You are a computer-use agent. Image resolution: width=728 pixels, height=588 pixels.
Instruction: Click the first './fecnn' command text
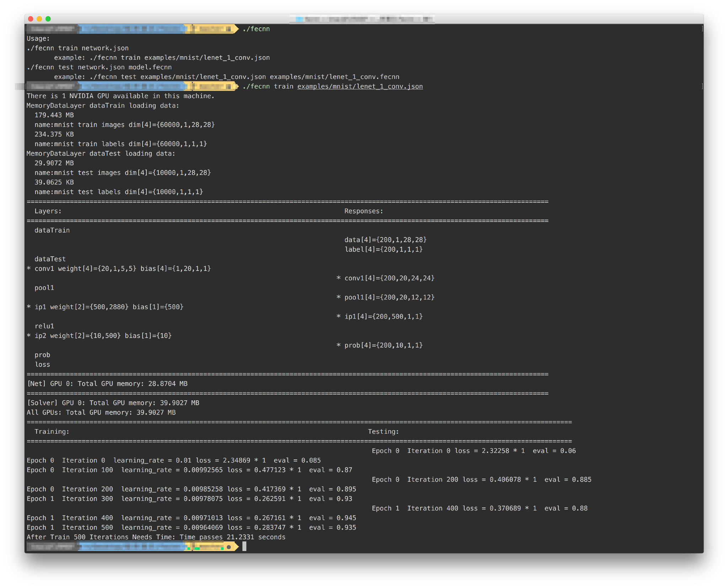click(256, 29)
